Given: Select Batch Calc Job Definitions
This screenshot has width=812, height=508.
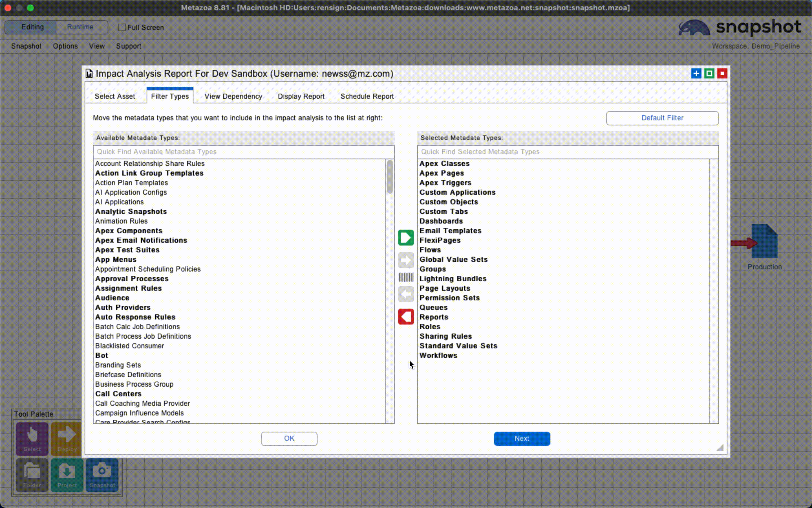Looking at the screenshot, I should point(240,327).
